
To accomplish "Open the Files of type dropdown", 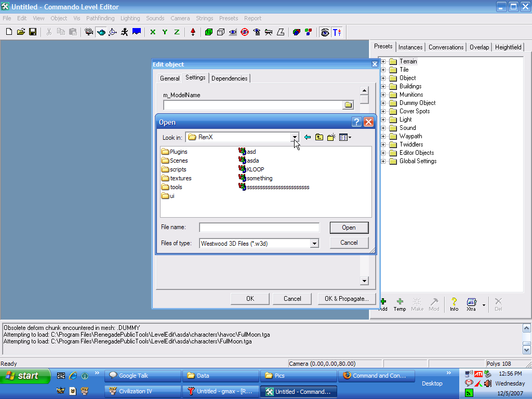I will click(314, 243).
